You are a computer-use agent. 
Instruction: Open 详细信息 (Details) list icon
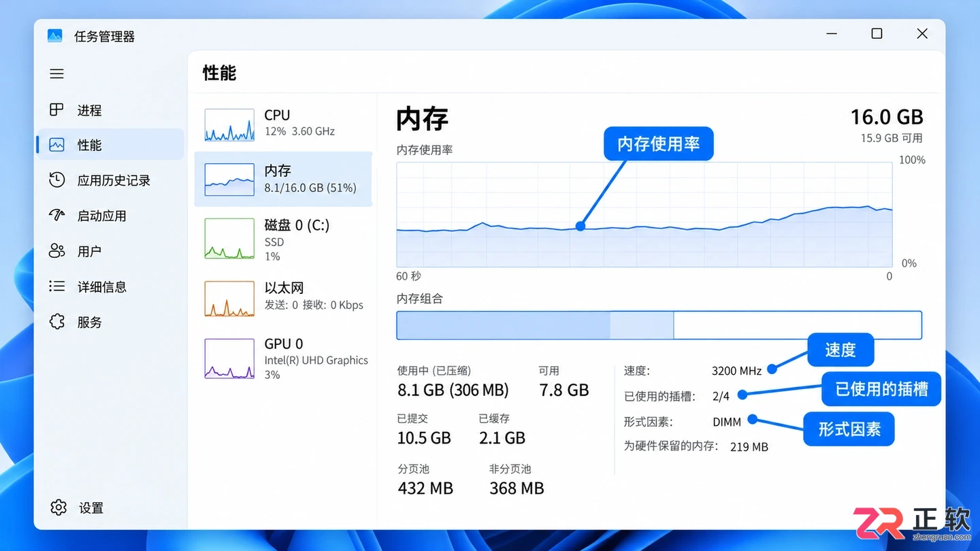coord(56,286)
